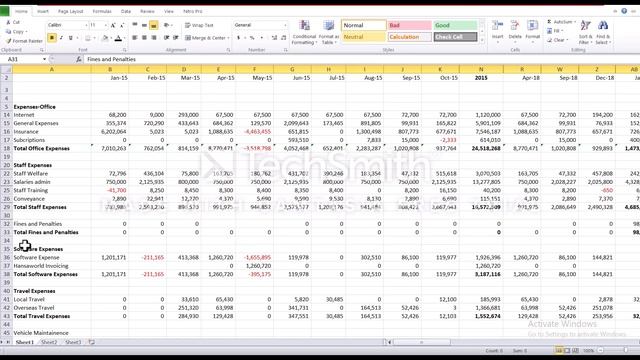Apply the Fill Color bucket
Image resolution: width=640 pixels, height=360 pixels.
(x=105, y=38)
